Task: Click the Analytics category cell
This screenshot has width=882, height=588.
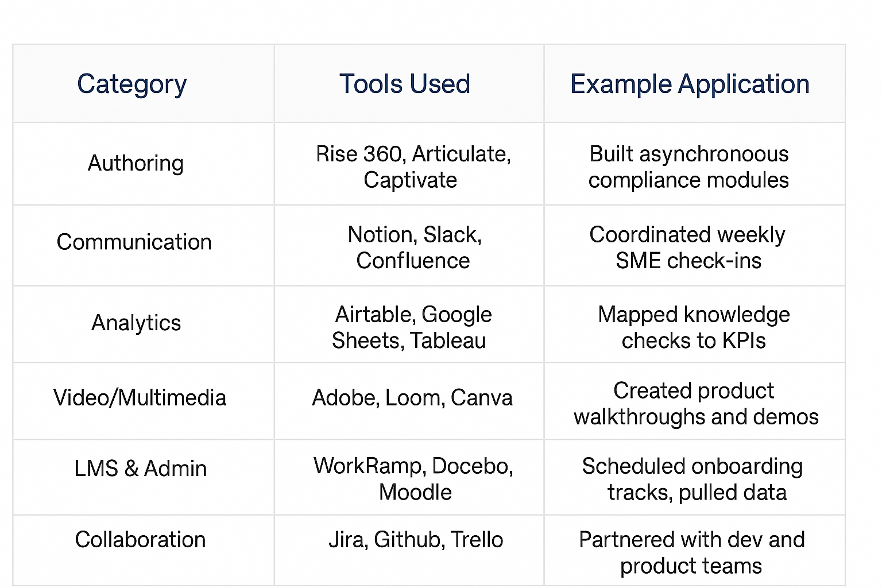Action: click(144, 324)
